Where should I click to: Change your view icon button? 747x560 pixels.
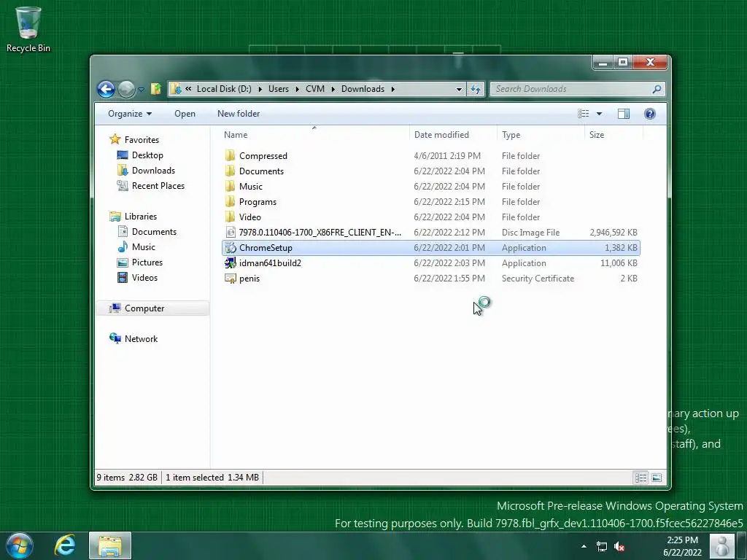pyautogui.click(x=584, y=114)
